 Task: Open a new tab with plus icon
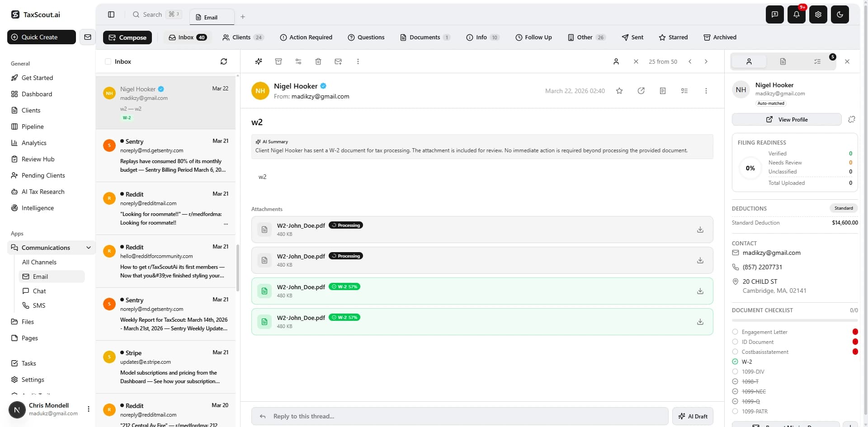pos(243,17)
